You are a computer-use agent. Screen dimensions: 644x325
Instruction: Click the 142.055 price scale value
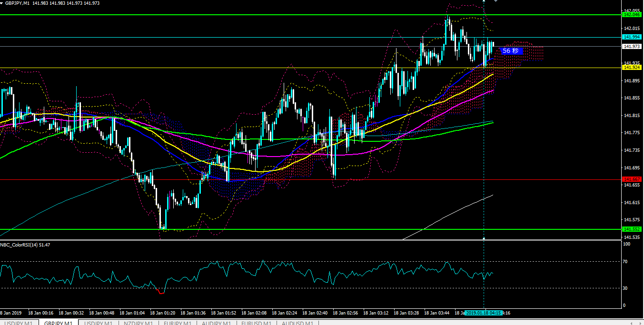click(x=631, y=10)
